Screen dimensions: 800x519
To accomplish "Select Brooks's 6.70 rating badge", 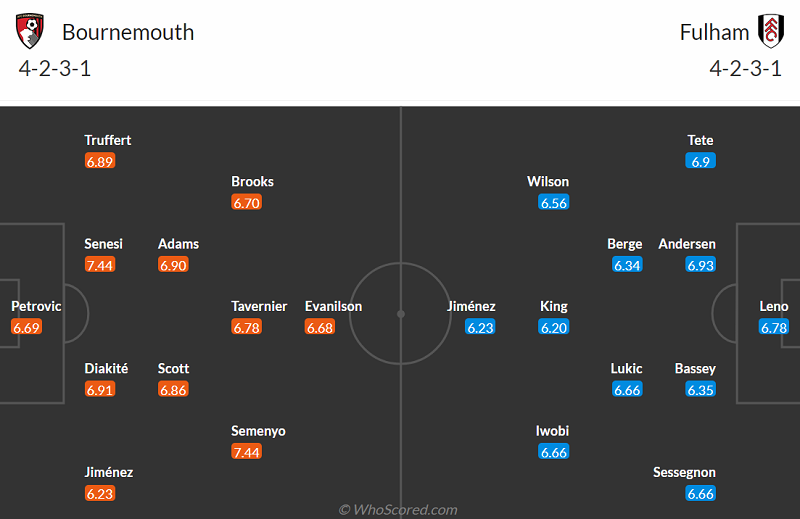I will 246,203.
